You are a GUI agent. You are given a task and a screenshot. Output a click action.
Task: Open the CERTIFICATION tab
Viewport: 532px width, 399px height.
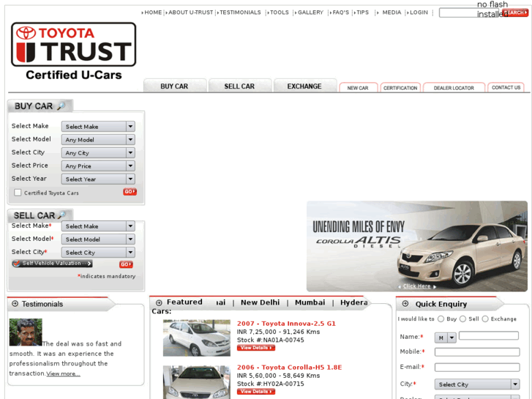coord(400,87)
